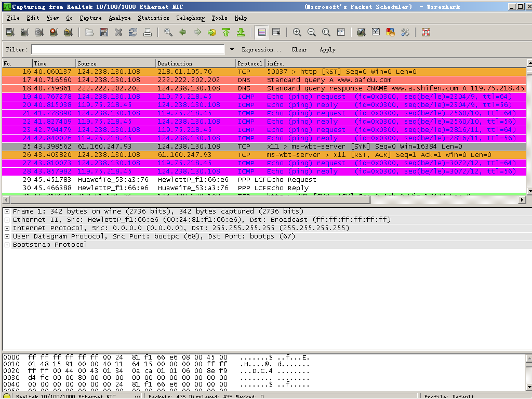Fit all columns to their content
This screenshot has height=399, width=532.
(341, 32)
